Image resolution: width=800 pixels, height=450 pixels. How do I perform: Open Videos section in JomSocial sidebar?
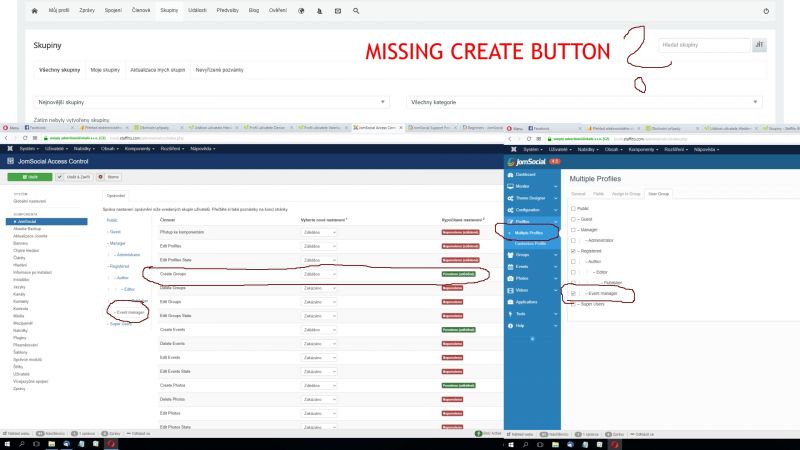(531, 290)
